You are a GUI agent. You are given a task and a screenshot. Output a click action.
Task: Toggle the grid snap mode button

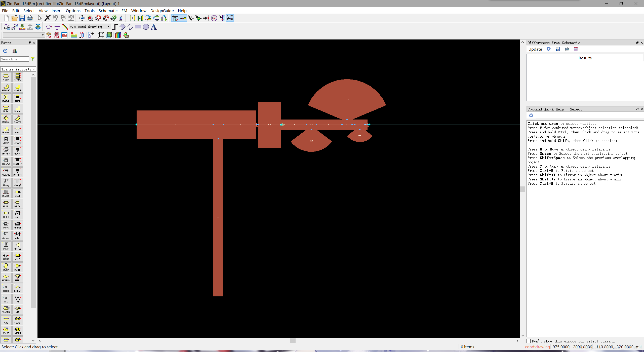(230, 18)
